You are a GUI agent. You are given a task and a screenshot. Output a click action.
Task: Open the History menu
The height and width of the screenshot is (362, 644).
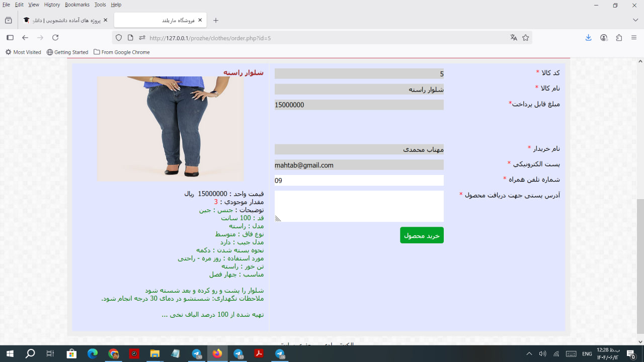pos(52,5)
